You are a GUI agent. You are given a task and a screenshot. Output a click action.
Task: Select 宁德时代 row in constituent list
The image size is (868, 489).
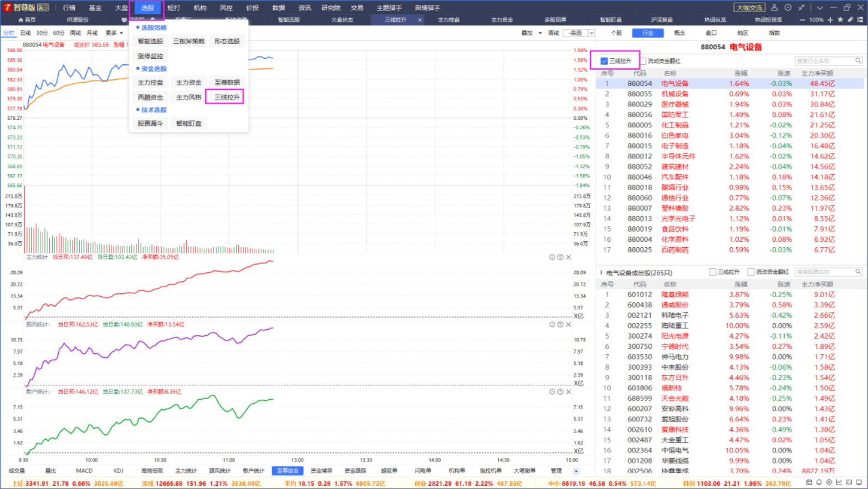(x=729, y=347)
